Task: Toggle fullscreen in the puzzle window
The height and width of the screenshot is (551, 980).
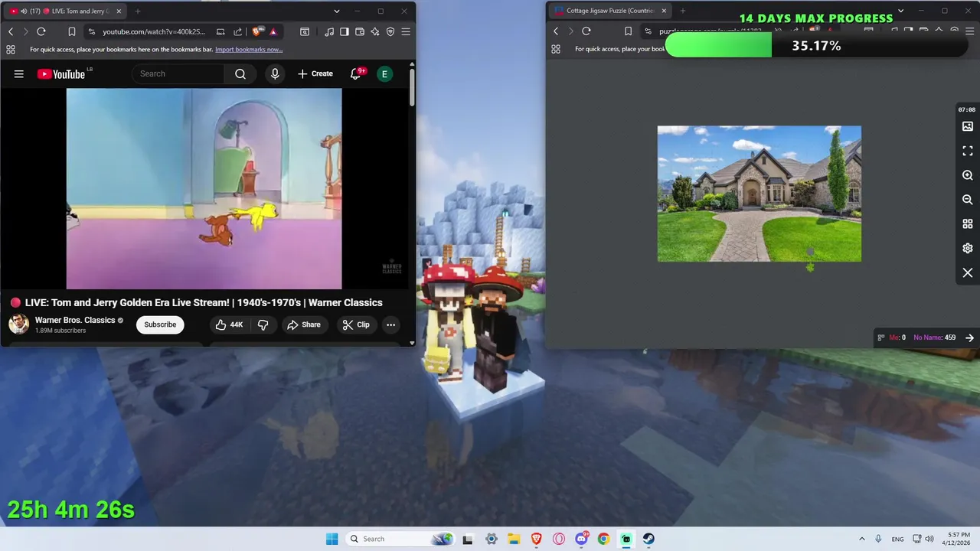Action: 968,151
